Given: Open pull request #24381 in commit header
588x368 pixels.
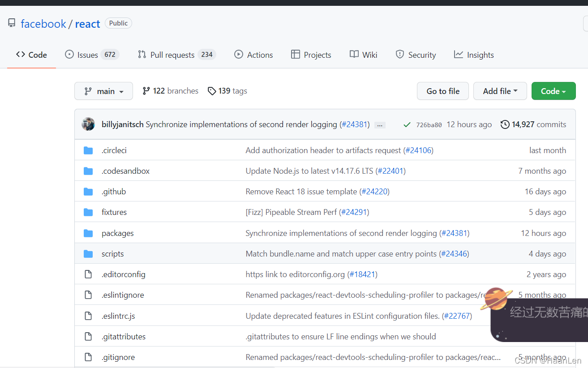Looking at the screenshot, I should [x=355, y=124].
